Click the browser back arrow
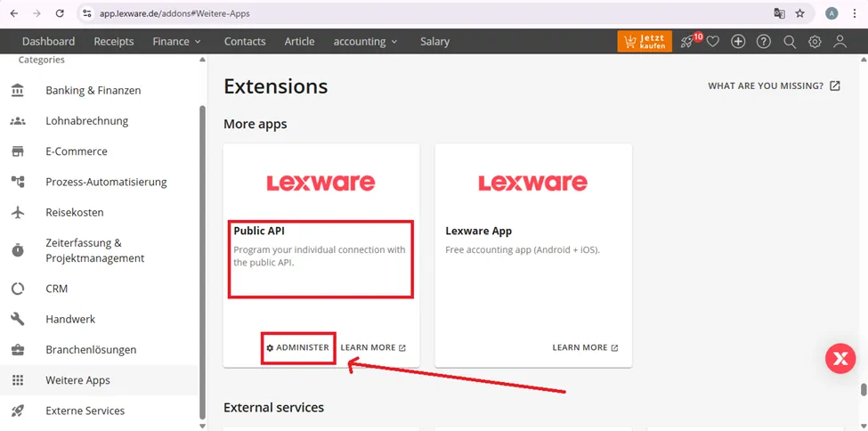The width and height of the screenshot is (868, 431). tap(14, 13)
